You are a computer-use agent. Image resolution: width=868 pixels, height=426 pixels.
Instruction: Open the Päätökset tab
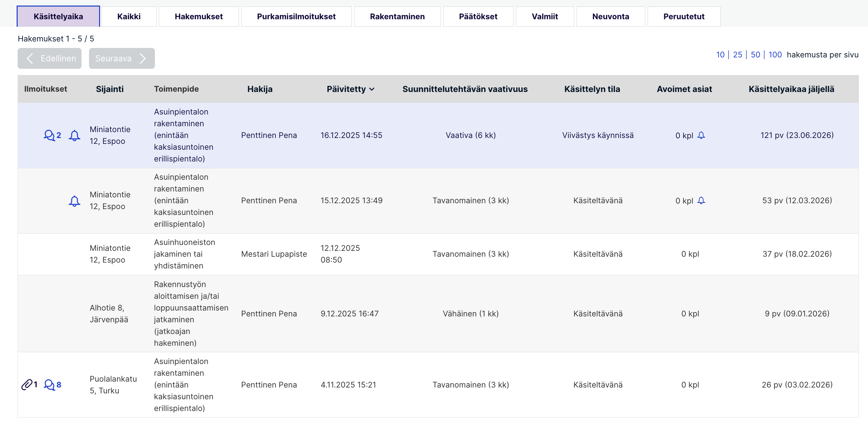click(478, 17)
